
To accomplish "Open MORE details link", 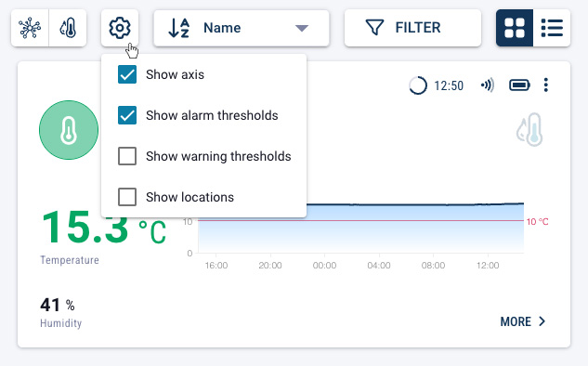I will 523,321.
